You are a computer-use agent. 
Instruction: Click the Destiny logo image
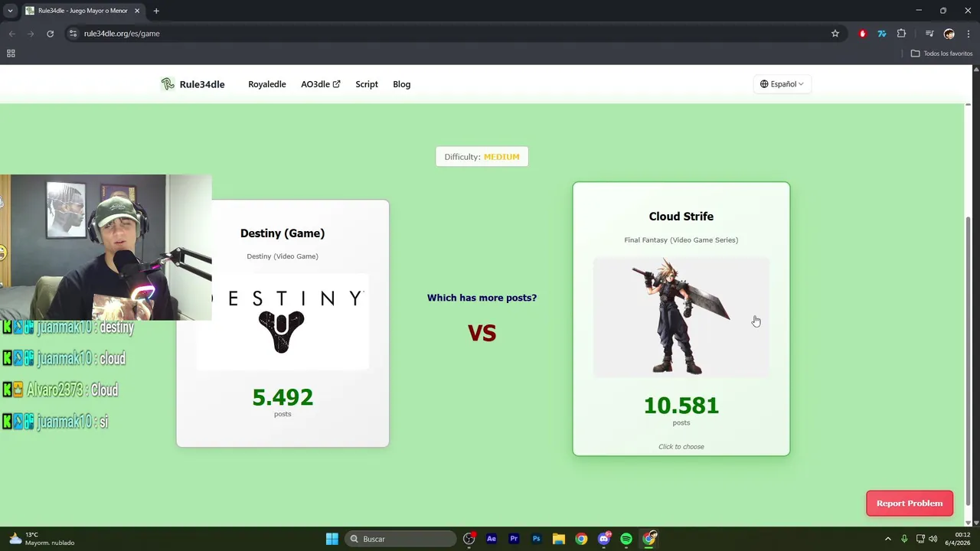[283, 321]
